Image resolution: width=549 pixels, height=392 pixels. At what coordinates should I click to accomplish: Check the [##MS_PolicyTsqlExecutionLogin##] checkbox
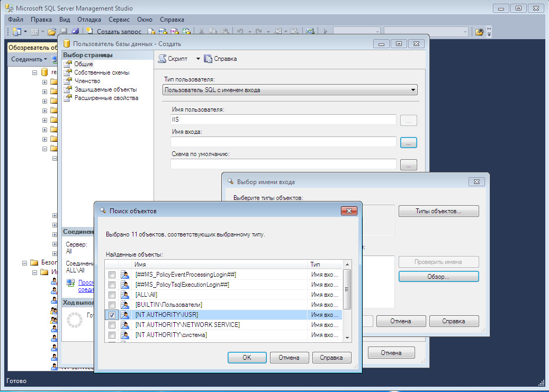click(x=112, y=285)
